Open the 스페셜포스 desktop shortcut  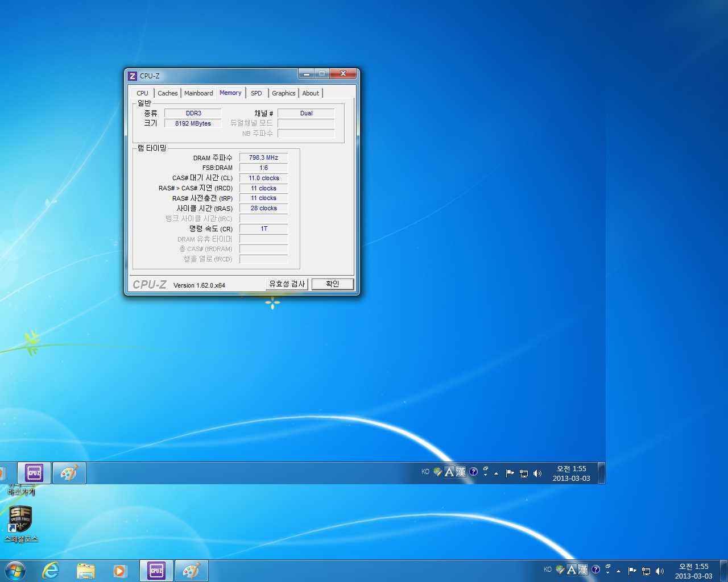tap(20, 524)
